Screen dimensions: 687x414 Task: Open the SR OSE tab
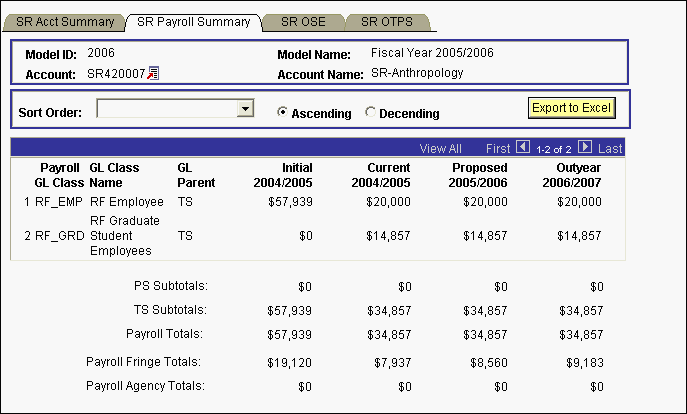pos(303,21)
